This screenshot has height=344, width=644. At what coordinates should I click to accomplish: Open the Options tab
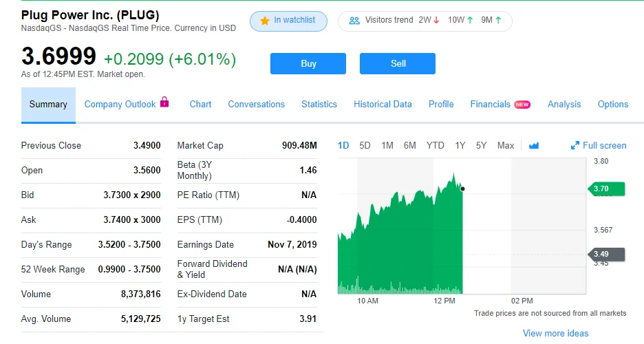(x=613, y=105)
